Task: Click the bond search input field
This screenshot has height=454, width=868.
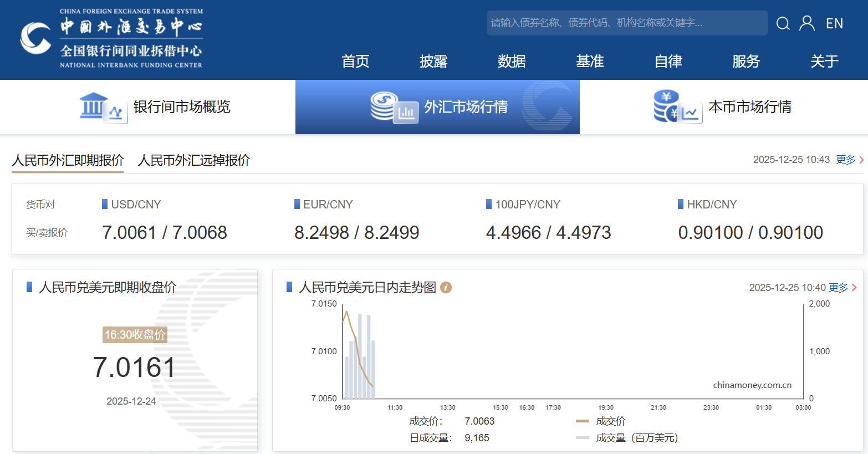Action: 626,23
